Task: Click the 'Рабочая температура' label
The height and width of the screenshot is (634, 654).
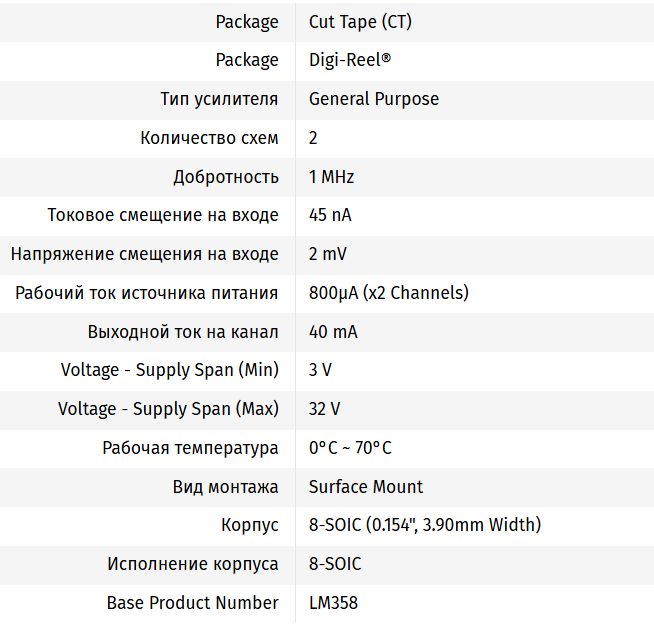Action: 190,448
